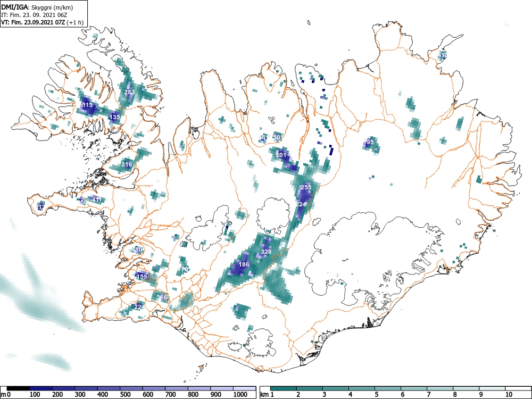Click the 159 visibility value on the map

pyautogui.click(x=142, y=277)
